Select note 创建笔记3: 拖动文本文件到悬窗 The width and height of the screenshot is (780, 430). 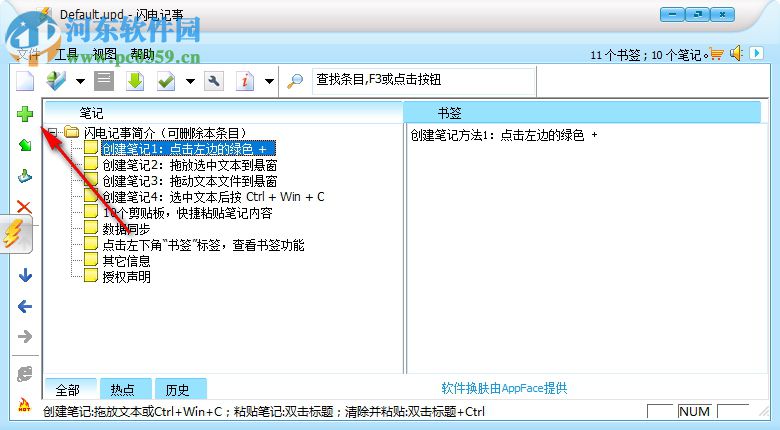(x=190, y=181)
